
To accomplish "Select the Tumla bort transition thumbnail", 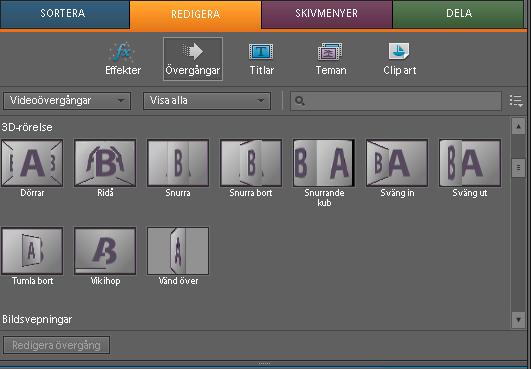I will coord(32,251).
